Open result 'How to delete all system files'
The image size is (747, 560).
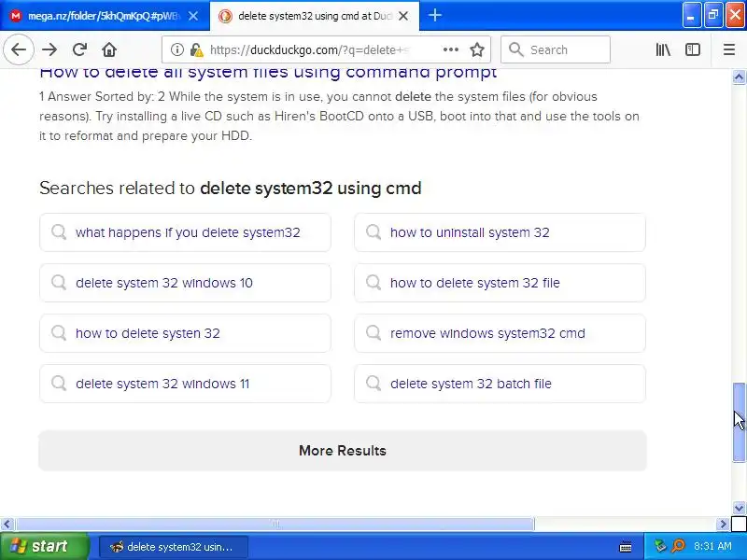tap(268, 73)
